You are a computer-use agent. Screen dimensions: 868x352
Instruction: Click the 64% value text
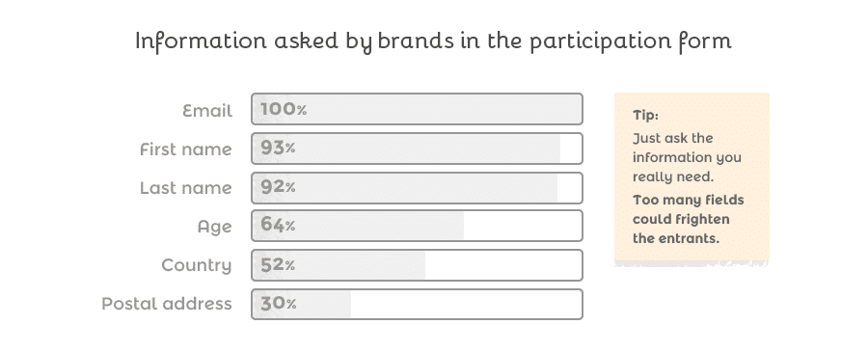(x=278, y=225)
